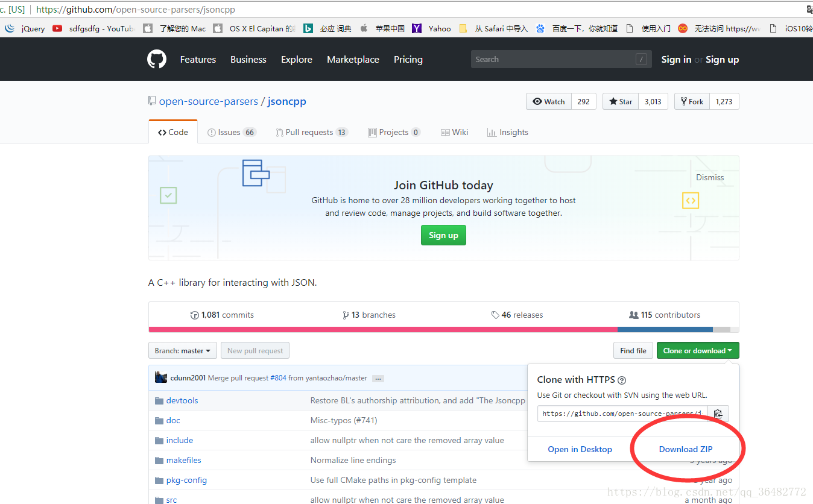Switch to the Pull requests tab
The height and width of the screenshot is (504, 813).
312,132
